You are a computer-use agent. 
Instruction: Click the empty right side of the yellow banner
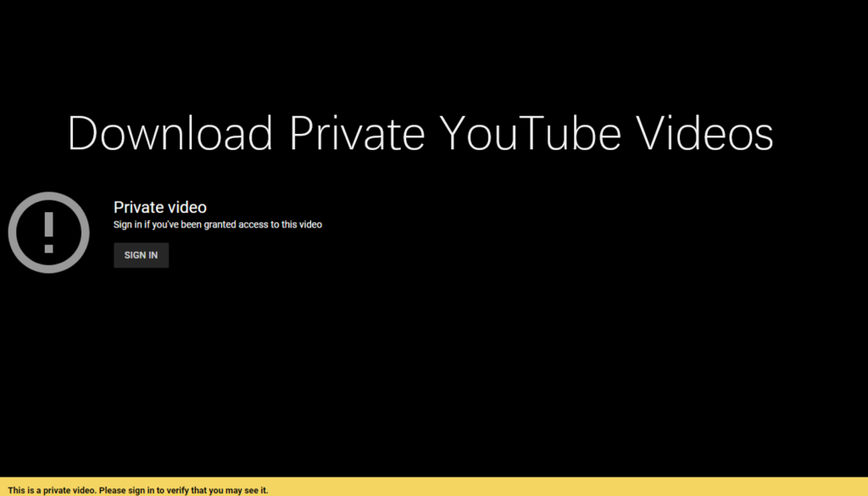(593, 488)
